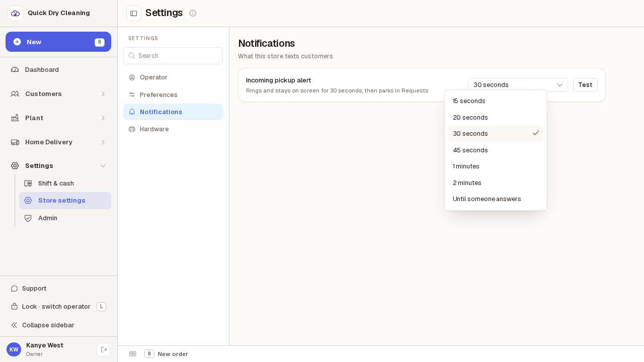Image resolution: width=644 pixels, height=362 pixels.
Task: Focus the settings Search field
Action: tap(173, 56)
